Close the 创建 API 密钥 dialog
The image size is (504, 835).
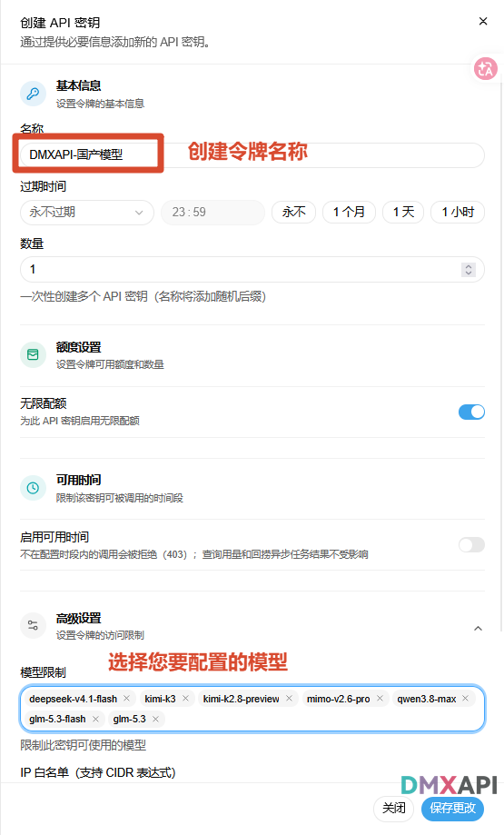click(x=483, y=21)
